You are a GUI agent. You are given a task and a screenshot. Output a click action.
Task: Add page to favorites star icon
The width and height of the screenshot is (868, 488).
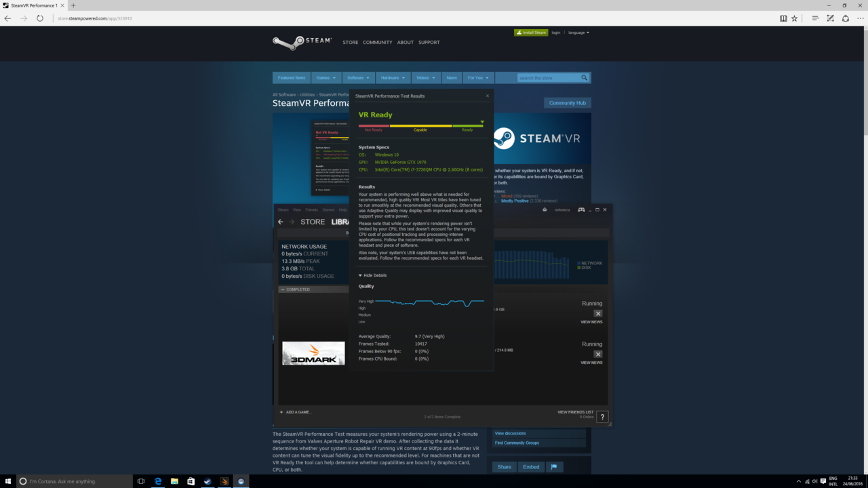(x=795, y=18)
